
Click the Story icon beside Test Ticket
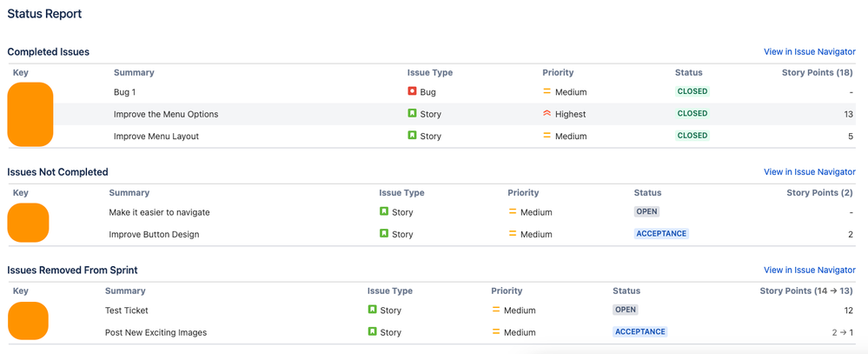[x=373, y=310]
